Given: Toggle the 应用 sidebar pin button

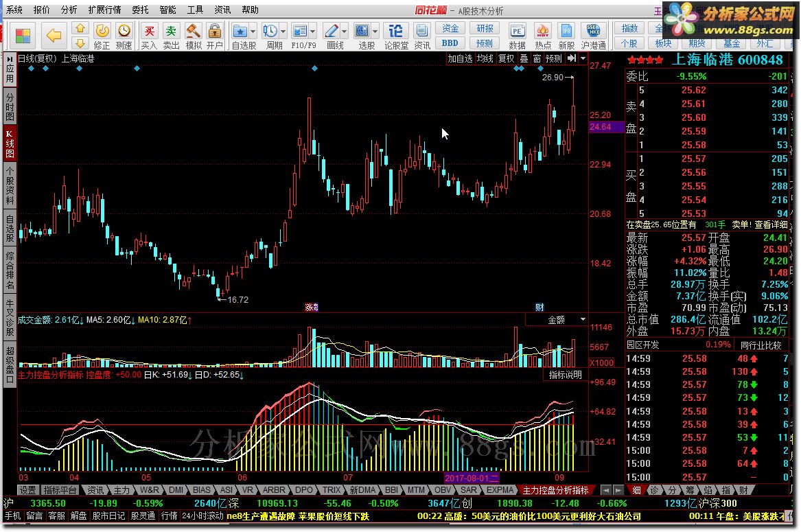Looking at the screenshot, I should (10, 69).
